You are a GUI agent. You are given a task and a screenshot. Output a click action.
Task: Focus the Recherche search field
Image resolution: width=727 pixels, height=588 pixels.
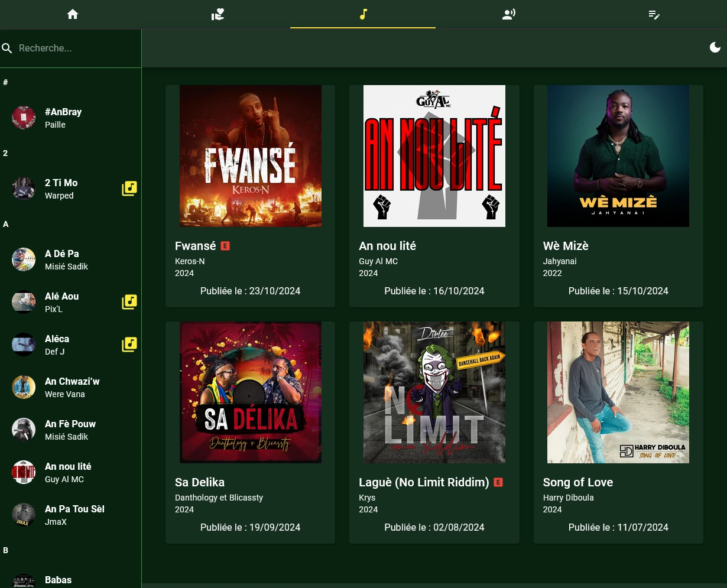pos(77,48)
